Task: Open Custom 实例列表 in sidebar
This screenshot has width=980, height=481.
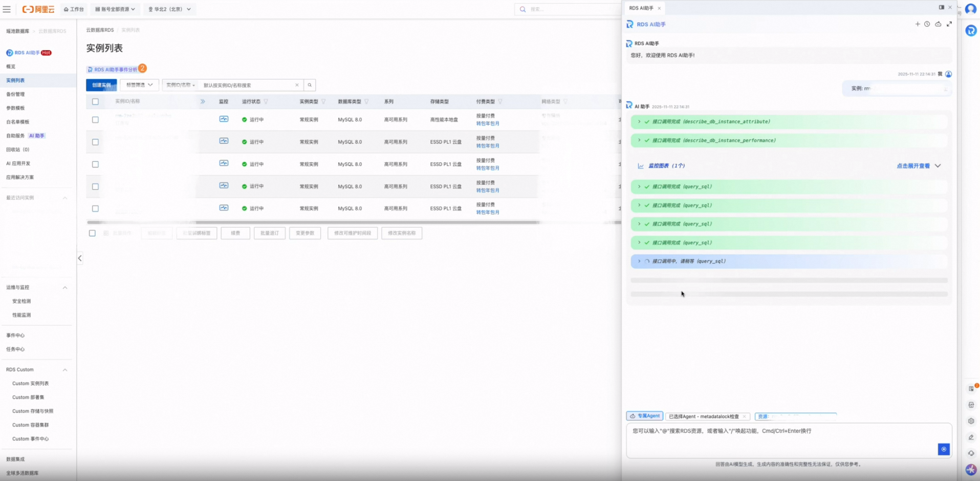Action: tap(31, 384)
